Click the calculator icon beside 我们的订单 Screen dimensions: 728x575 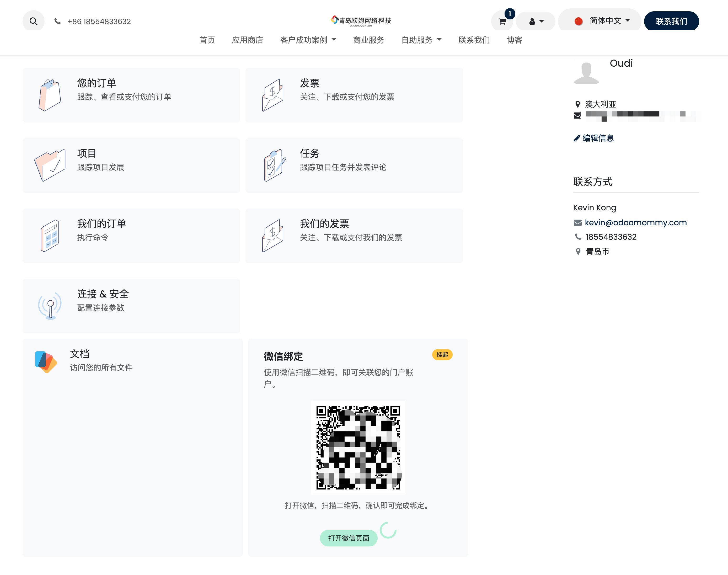[50, 236]
